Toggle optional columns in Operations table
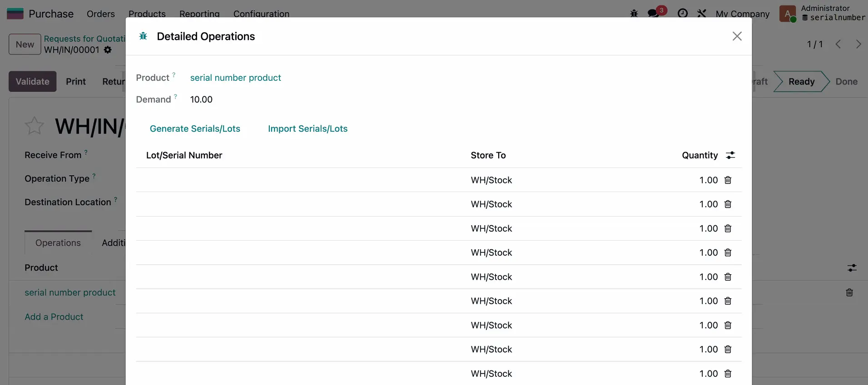 point(852,268)
